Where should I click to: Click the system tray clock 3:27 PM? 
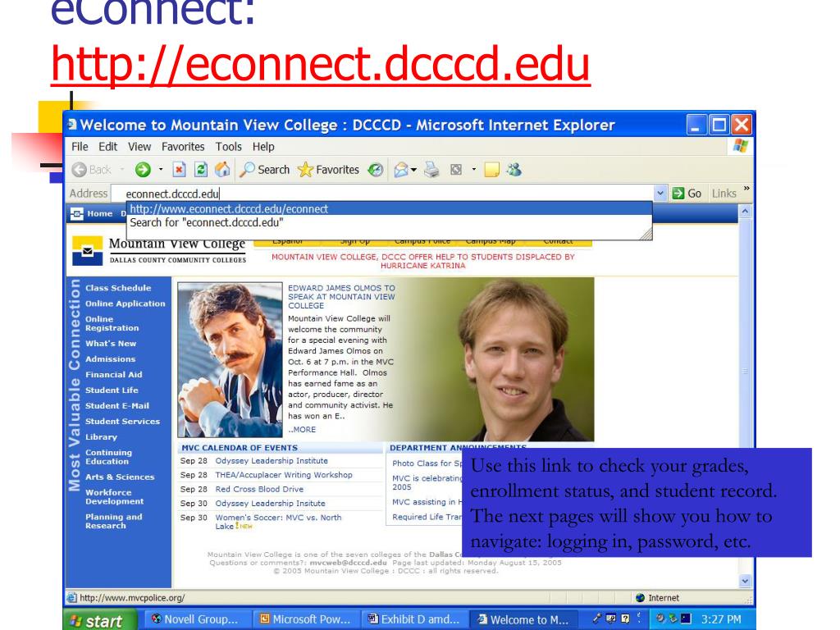(721, 619)
